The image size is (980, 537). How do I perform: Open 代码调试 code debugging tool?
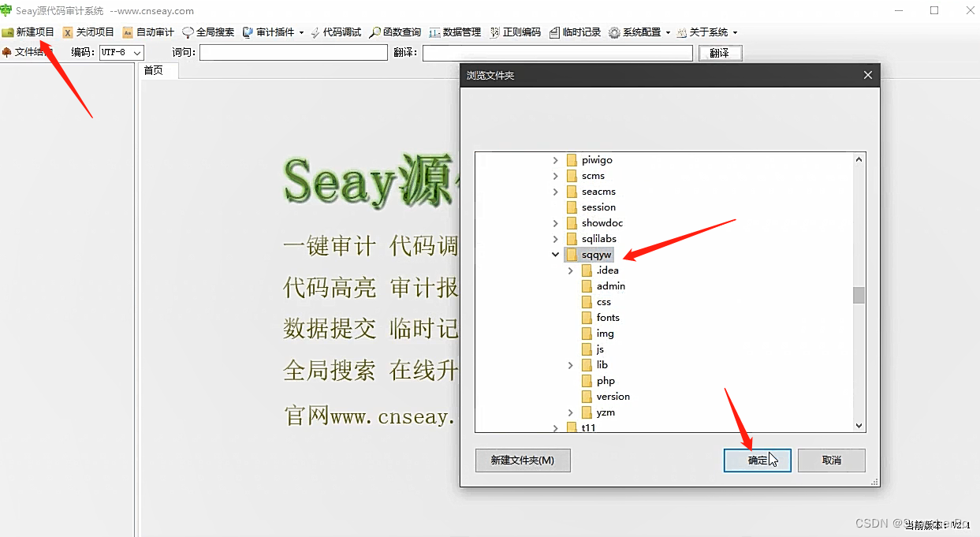336,32
